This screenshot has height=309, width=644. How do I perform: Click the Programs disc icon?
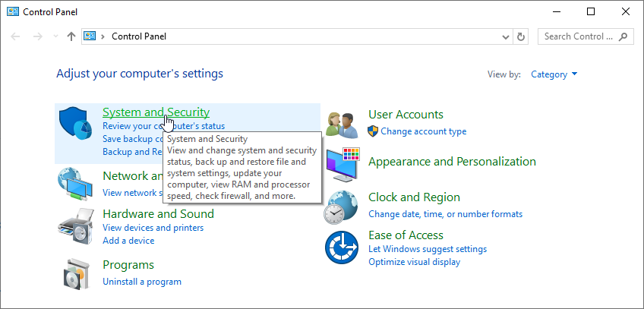76,274
